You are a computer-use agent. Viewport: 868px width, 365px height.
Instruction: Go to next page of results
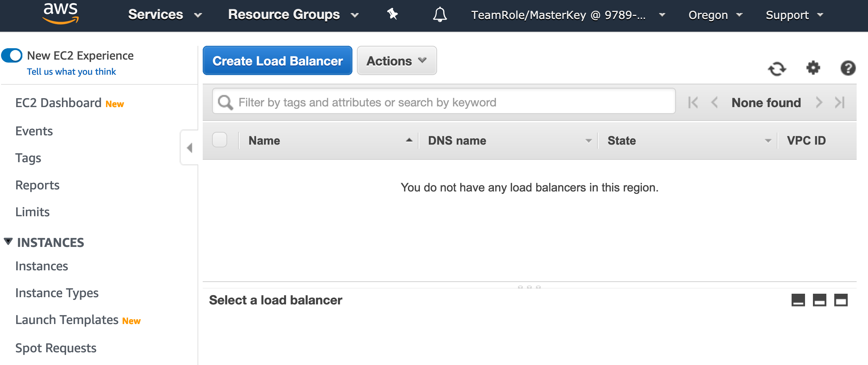pos(819,103)
